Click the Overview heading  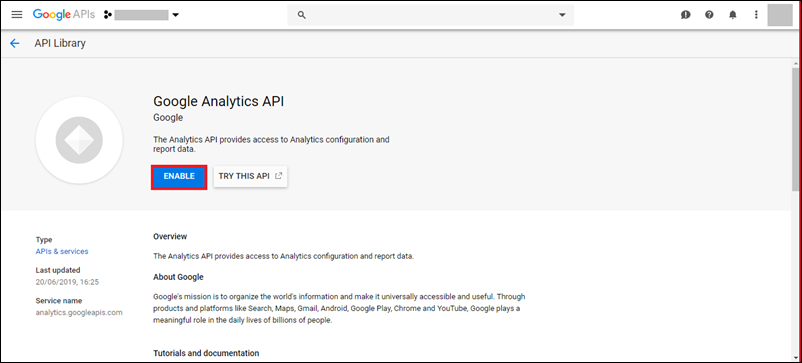tap(170, 237)
